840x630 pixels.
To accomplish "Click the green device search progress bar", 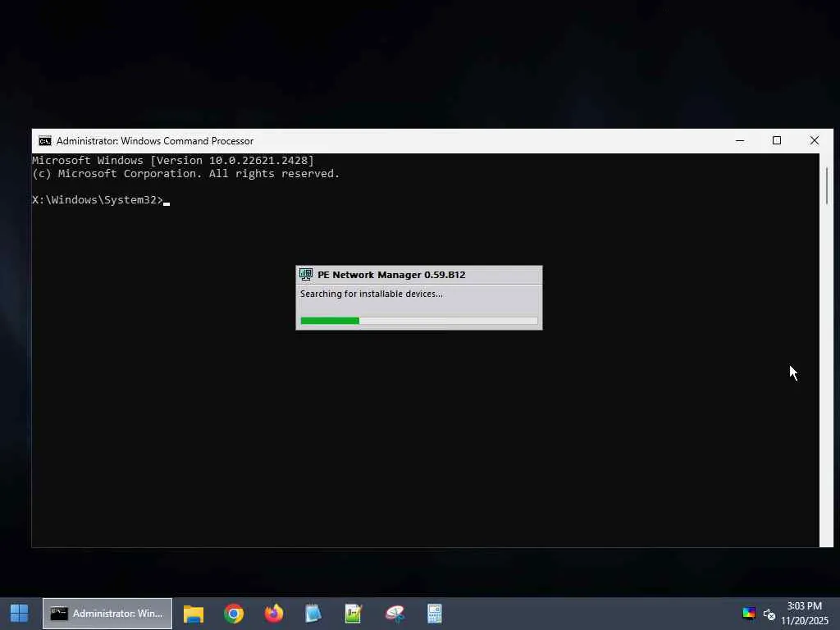I will pyautogui.click(x=419, y=321).
